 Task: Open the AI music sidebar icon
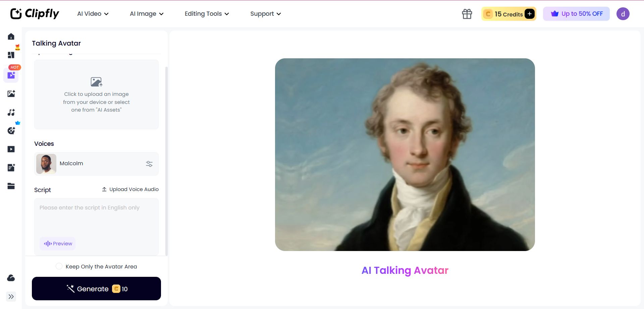coord(11,112)
